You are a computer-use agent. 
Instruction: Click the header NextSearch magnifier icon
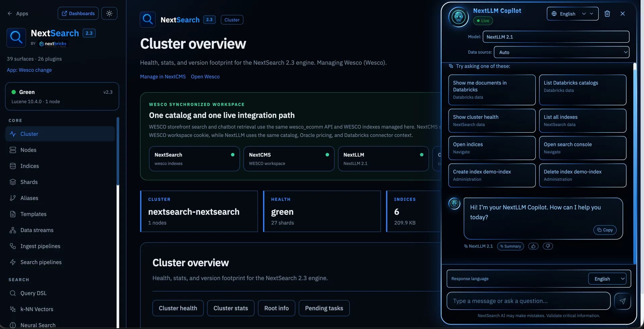[148, 19]
